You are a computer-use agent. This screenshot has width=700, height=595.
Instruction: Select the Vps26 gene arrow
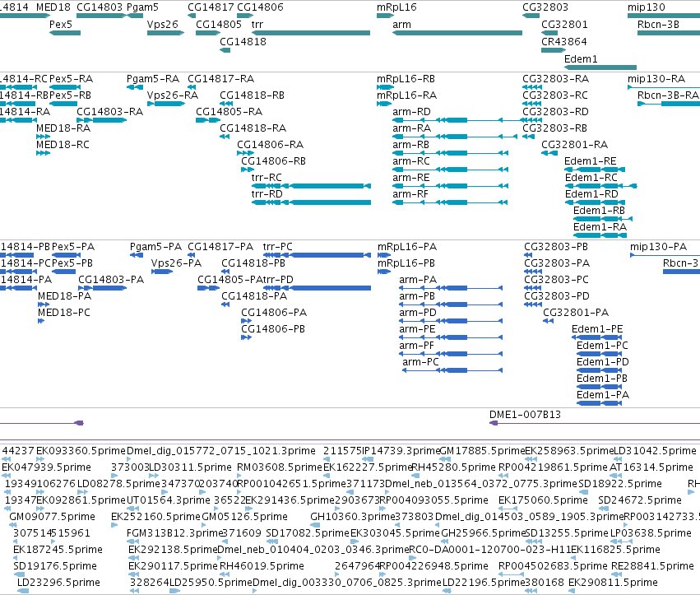pos(165,33)
